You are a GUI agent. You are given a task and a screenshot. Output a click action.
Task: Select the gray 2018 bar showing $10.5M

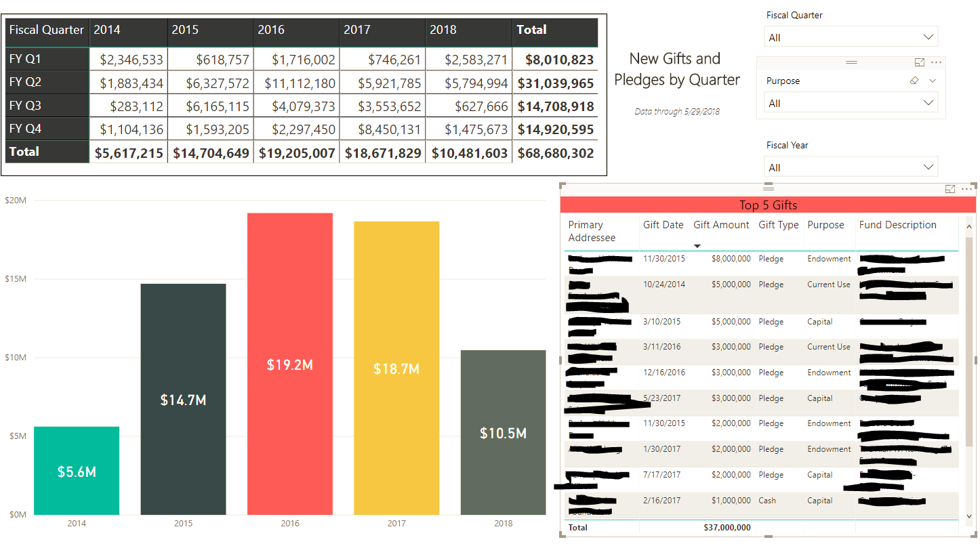503,432
